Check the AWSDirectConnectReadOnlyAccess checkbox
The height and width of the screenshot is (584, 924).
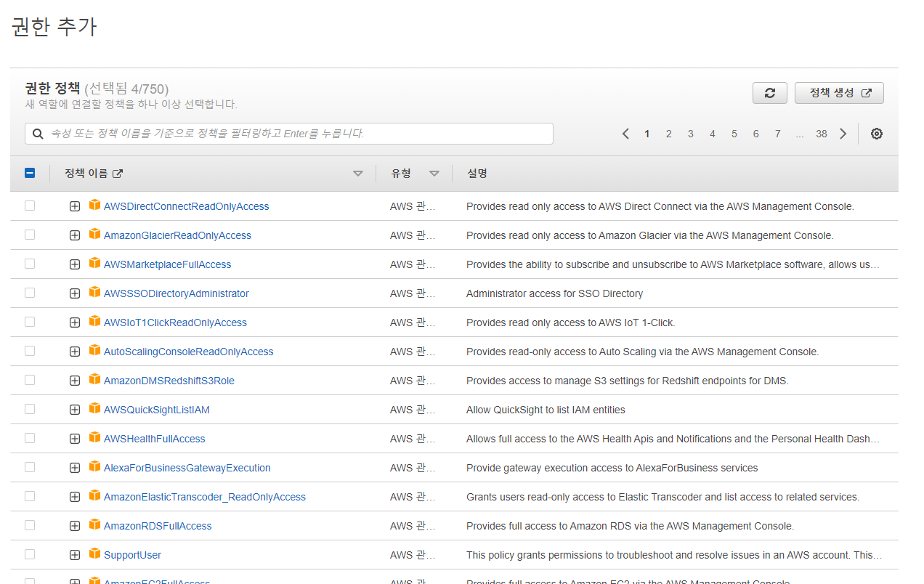pyautogui.click(x=30, y=206)
